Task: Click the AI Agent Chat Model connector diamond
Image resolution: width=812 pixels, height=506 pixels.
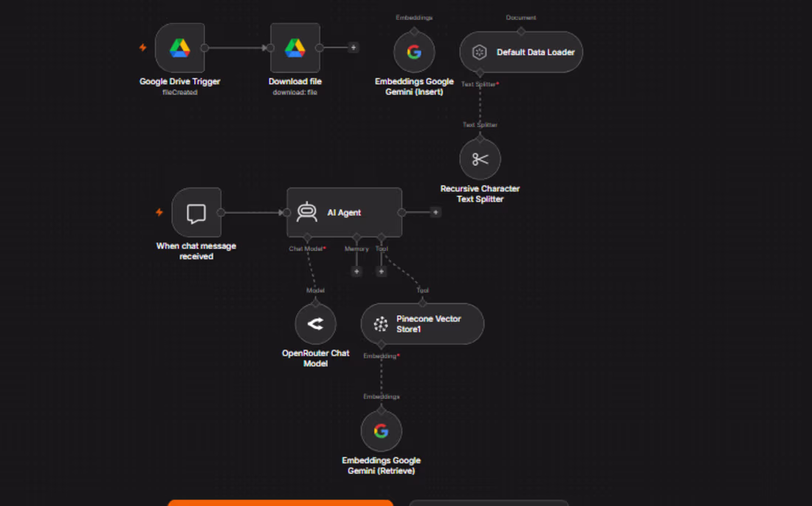Action: click(307, 237)
